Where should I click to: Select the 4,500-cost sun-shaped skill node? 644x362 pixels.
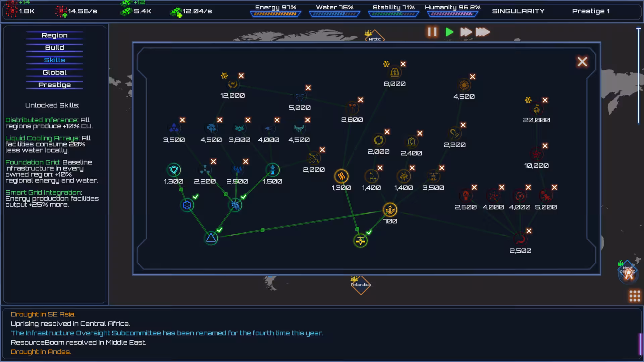[x=464, y=85]
